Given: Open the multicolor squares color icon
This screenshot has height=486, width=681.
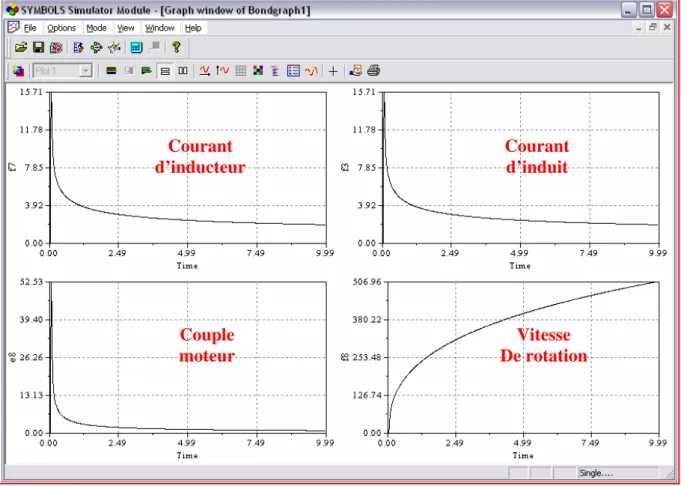Looking at the screenshot, I should click(258, 71).
